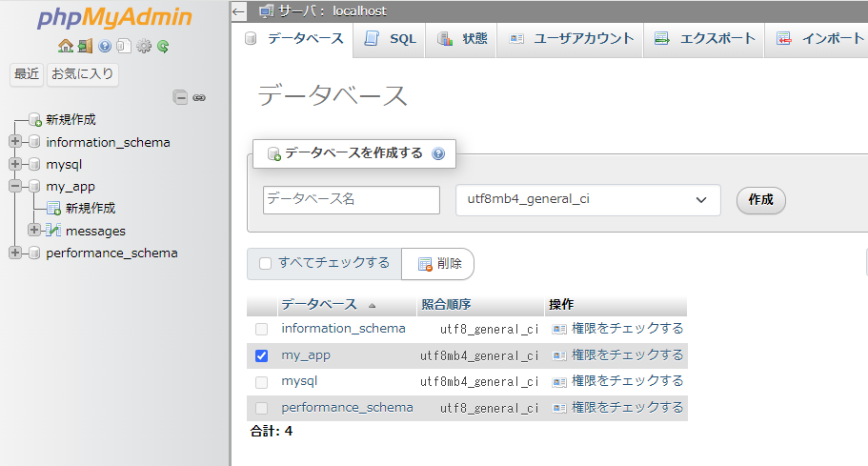The image size is (868, 466).
Task: Click the 削除 button
Action: (x=439, y=264)
